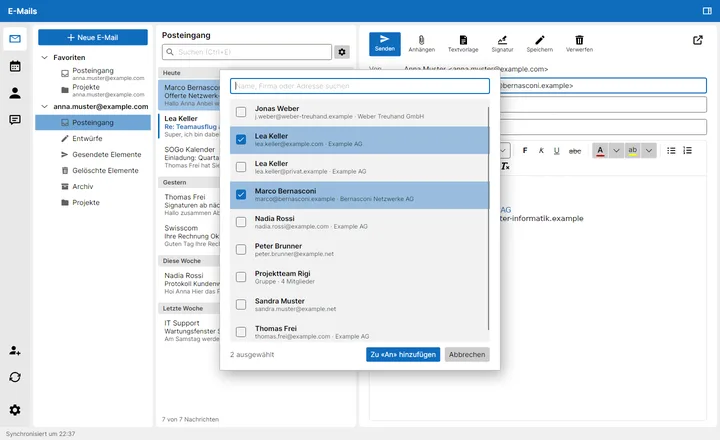Toggle underline formatting U
This screenshot has width=720, height=440.
[557, 150]
